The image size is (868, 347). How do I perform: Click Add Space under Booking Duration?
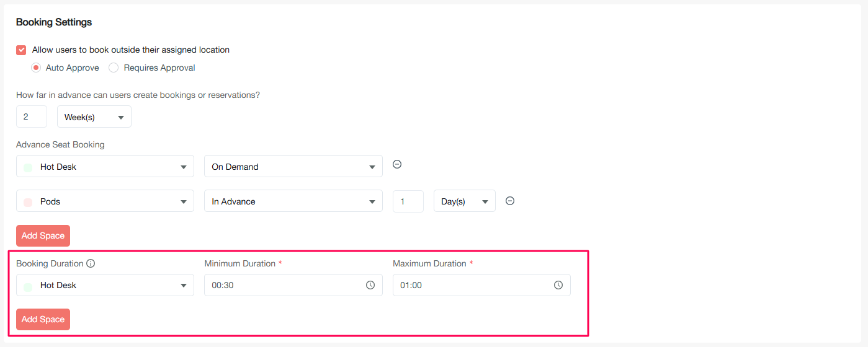(x=43, y=319)
